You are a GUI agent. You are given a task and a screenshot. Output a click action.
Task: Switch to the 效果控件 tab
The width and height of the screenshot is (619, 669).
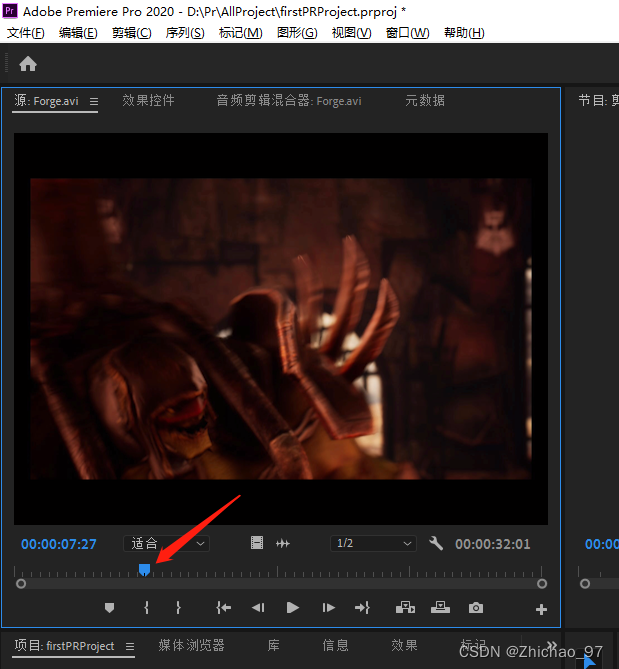pyautogui.click(x=148, y=101)
